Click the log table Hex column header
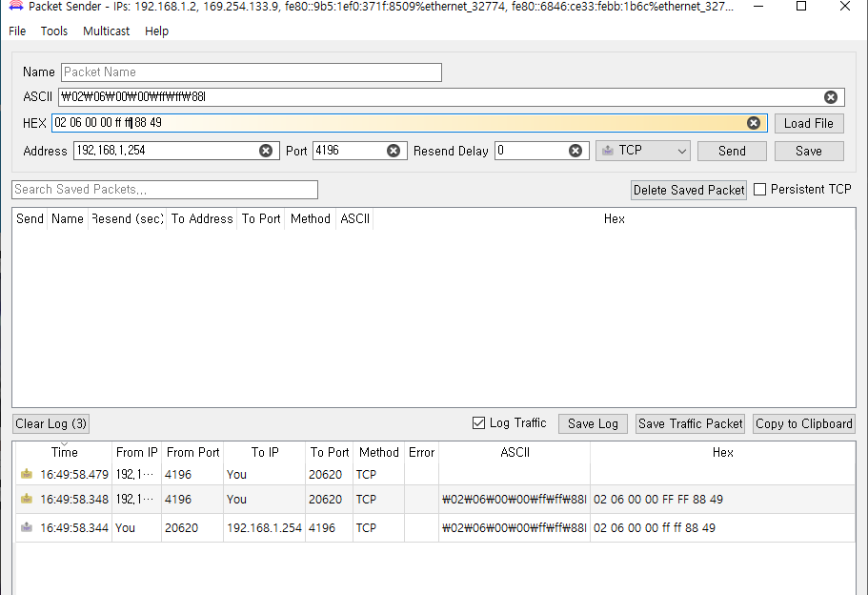 [722, 452]
